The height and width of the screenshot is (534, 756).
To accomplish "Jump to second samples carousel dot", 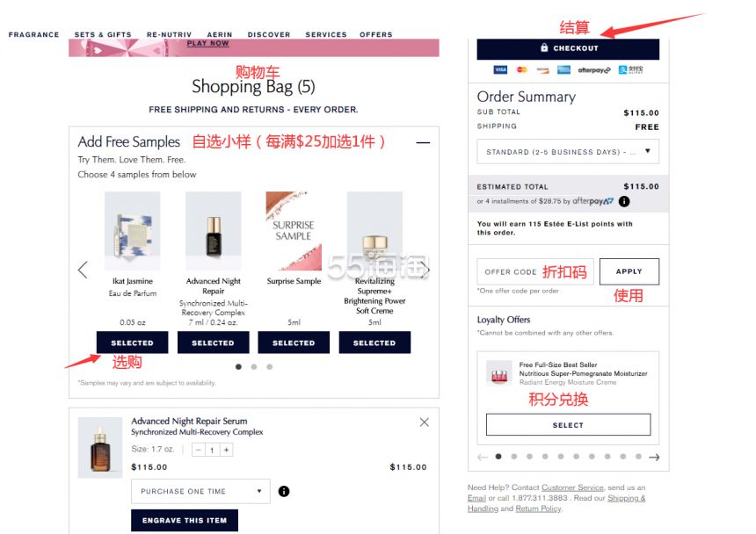I will (x=254, y=367).
